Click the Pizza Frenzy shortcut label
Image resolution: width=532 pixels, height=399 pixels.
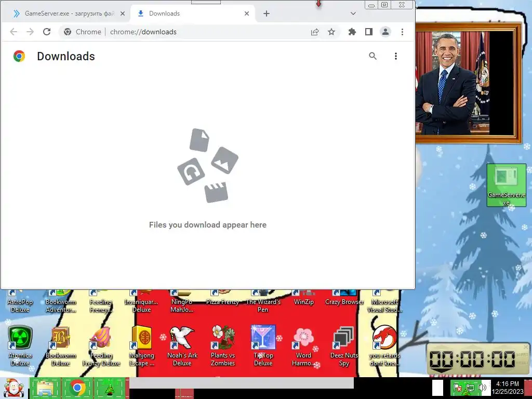222,302
